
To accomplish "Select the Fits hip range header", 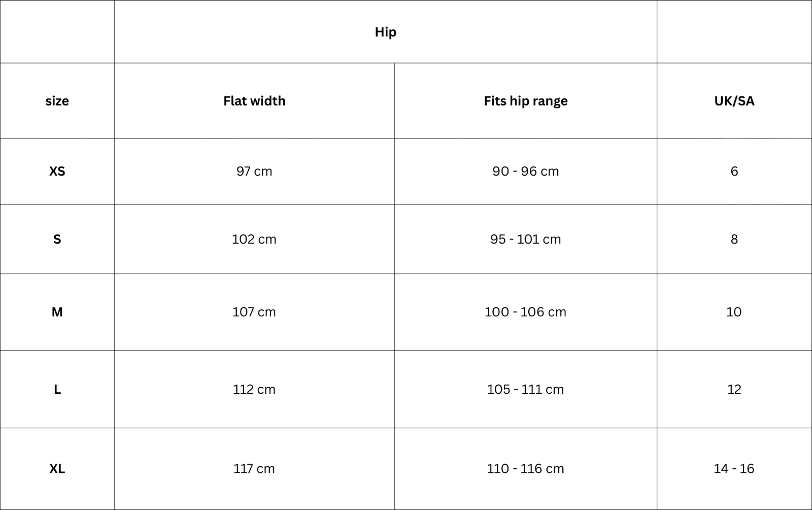I will click(x=525, y=101).
